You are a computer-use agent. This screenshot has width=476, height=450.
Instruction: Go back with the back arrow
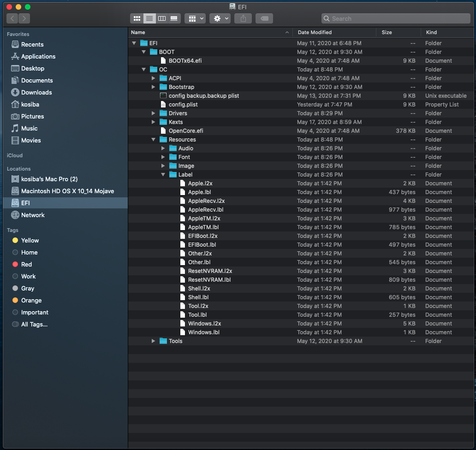pos(12,18)
